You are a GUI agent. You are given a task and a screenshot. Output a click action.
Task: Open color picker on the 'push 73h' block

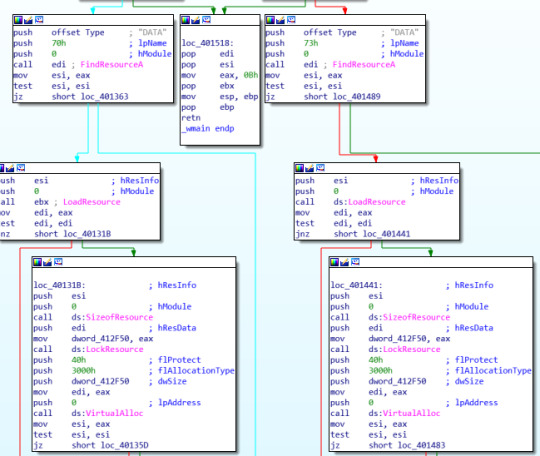pyautogui.click(x=270, y=20)
